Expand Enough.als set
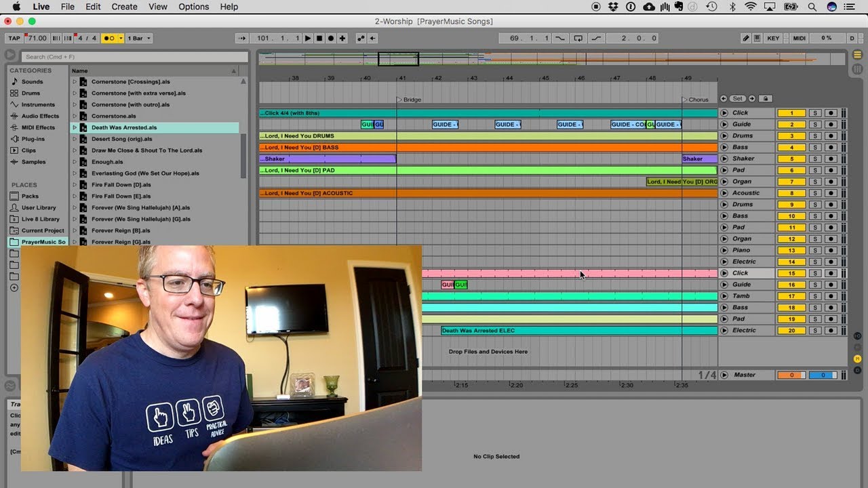 [x=75, y=162]
